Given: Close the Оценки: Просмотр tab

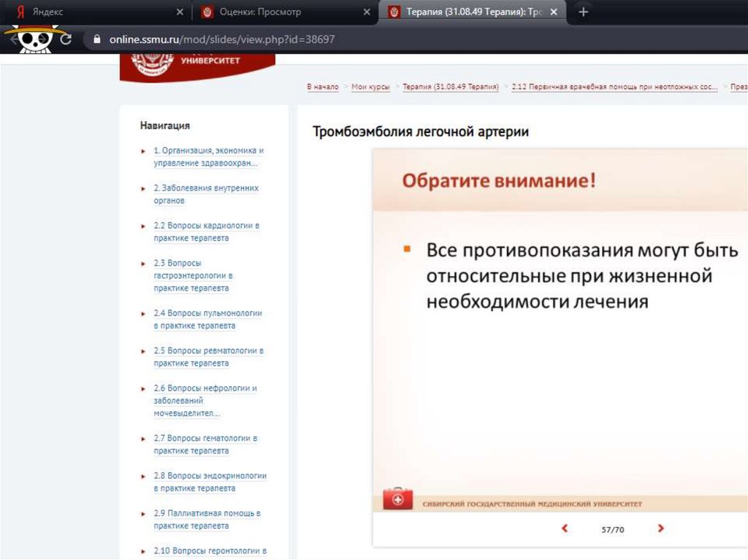Looking at the screenshot, I should [x=367, y=12].
